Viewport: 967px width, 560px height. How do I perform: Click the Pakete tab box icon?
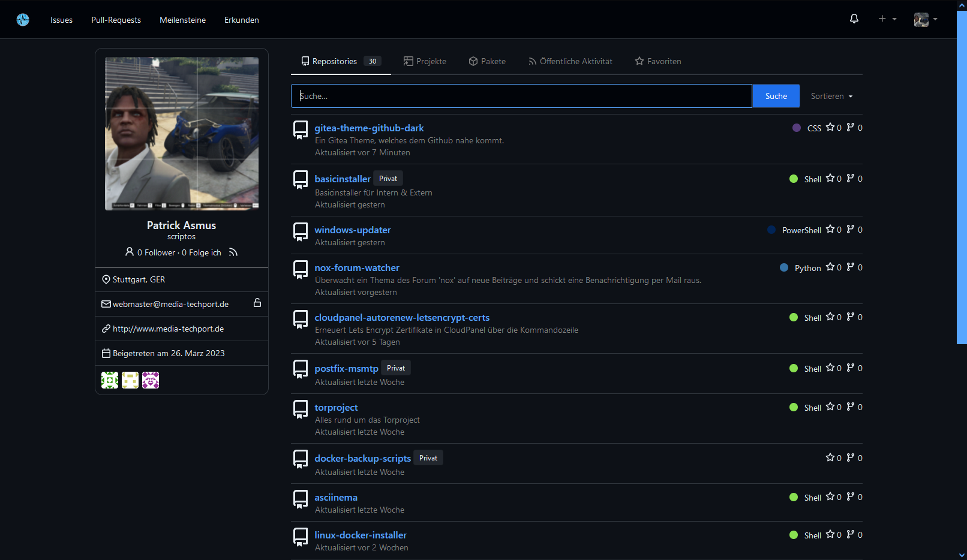(x=473, y=61)
